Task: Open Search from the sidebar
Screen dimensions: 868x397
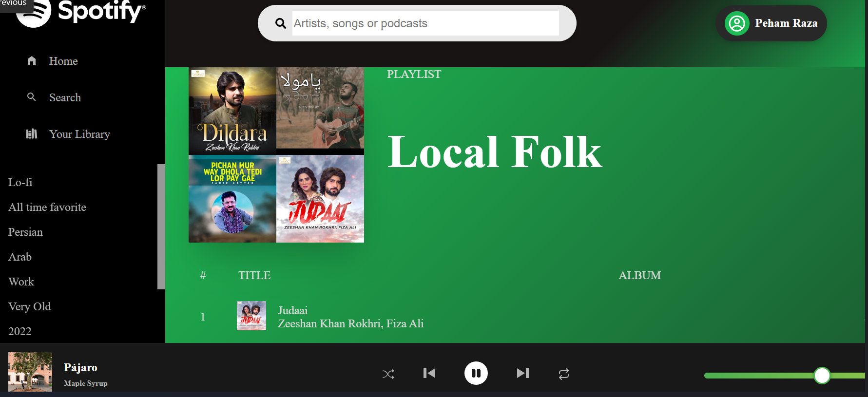Action: pos(65,97)
